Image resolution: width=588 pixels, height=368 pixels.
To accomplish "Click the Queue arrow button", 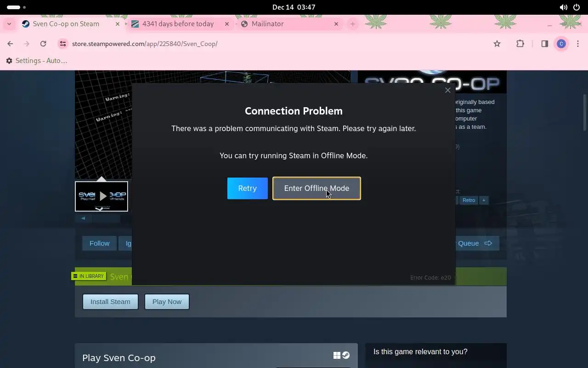I will (x=478, y=243).
